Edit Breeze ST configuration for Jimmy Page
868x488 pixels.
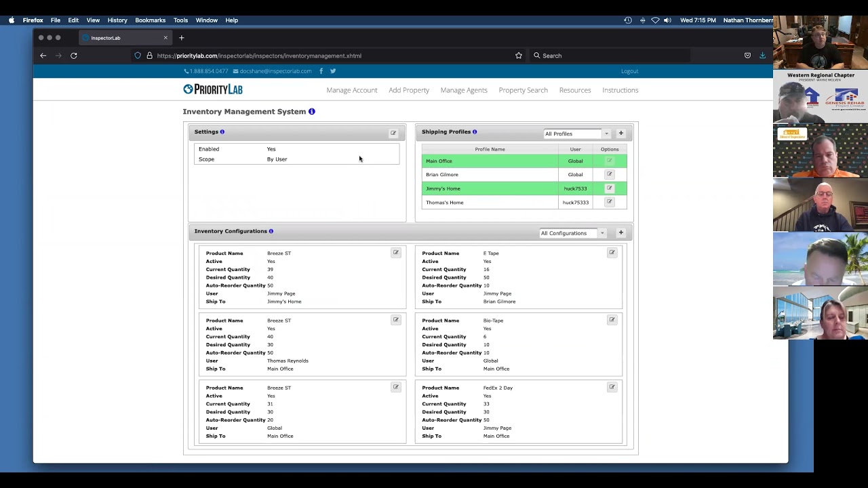(x=396, y=252)
